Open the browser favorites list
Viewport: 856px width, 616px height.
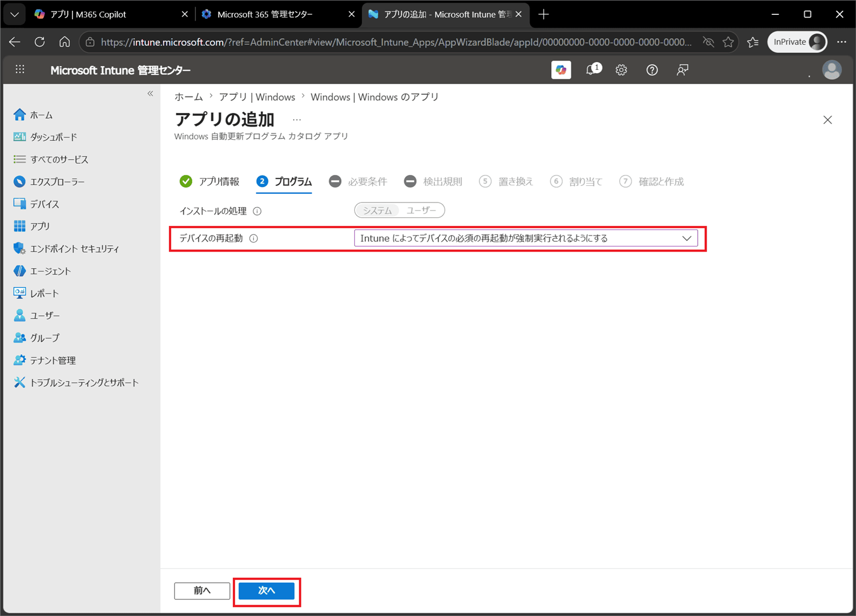tap(753, 42)
